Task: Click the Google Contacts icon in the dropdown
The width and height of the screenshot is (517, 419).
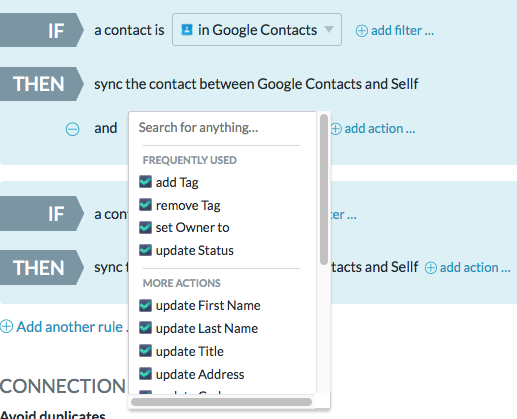Action: (187, 30)
